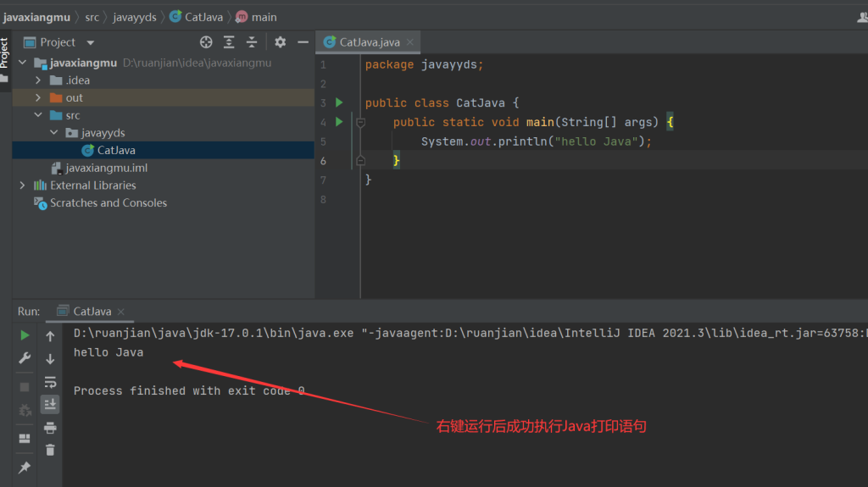Viewport: 868px width, 487px height.
Task: Select the CatJava tab in Run panel
Action: tap(92, 312)
